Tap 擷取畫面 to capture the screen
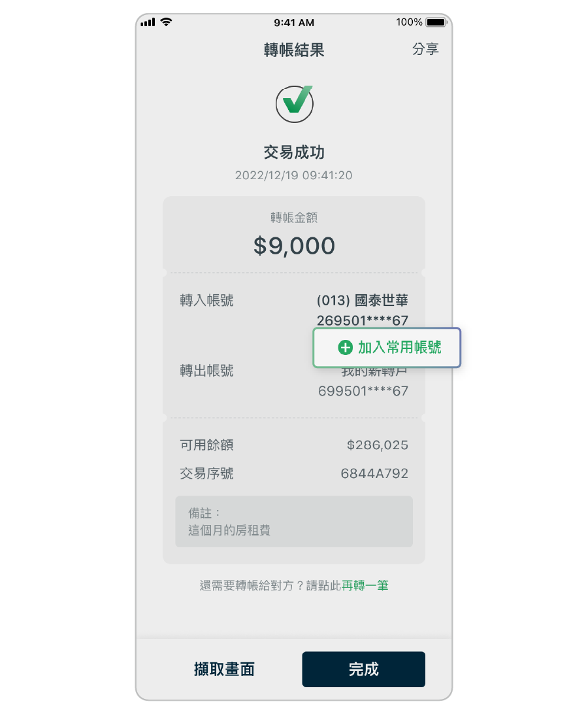Viewport: 588px width, 714px height. [x=224, y=669]
